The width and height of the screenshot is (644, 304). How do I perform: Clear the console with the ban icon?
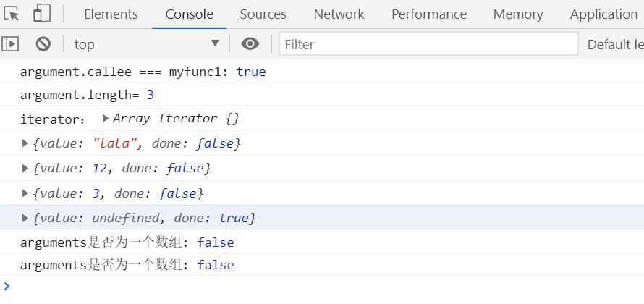coord(43,44)
